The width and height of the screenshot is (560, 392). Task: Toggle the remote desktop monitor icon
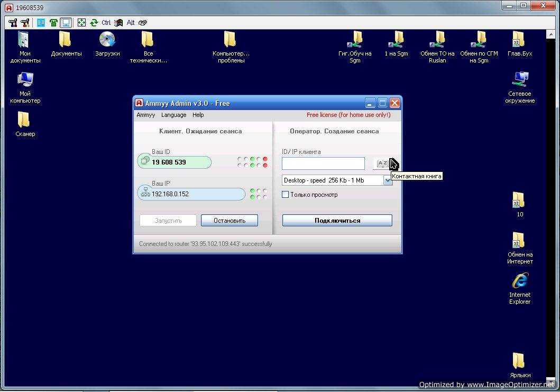[66, 23]
